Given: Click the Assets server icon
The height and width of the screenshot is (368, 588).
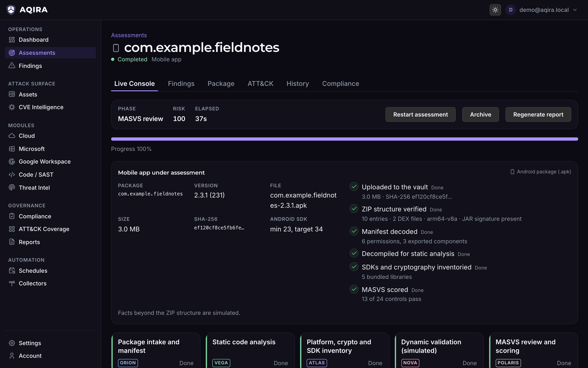Looking at the screenshot, I should point(12,94).
